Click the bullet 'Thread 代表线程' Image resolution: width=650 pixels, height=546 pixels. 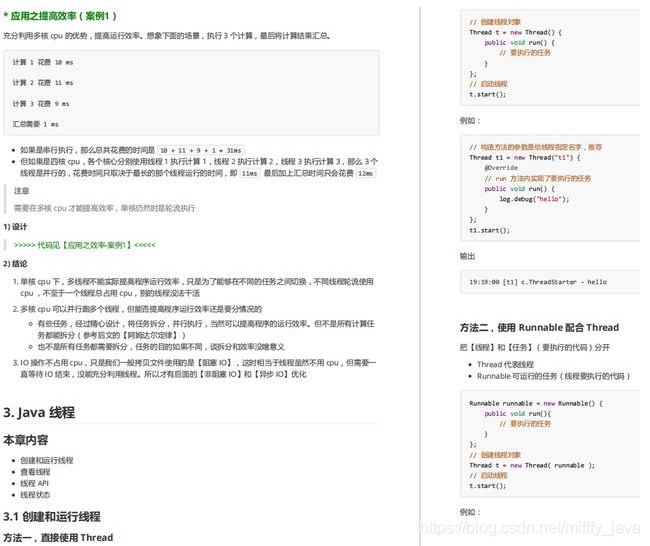coord(505,364)
